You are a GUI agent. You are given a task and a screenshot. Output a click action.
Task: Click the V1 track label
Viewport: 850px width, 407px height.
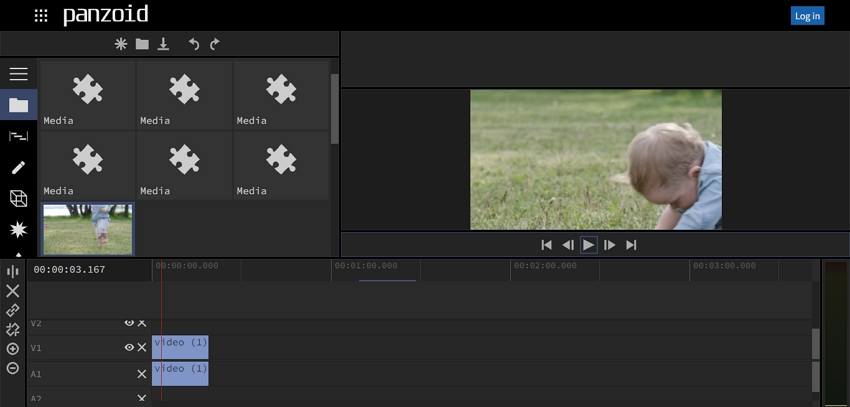tap(36, 348)
